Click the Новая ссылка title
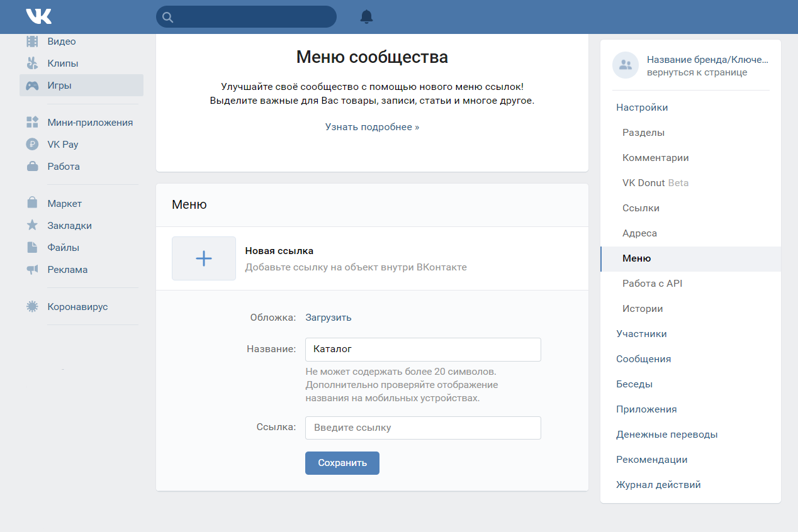This screenshot has height=532, width=798. [x=279, y=251]
